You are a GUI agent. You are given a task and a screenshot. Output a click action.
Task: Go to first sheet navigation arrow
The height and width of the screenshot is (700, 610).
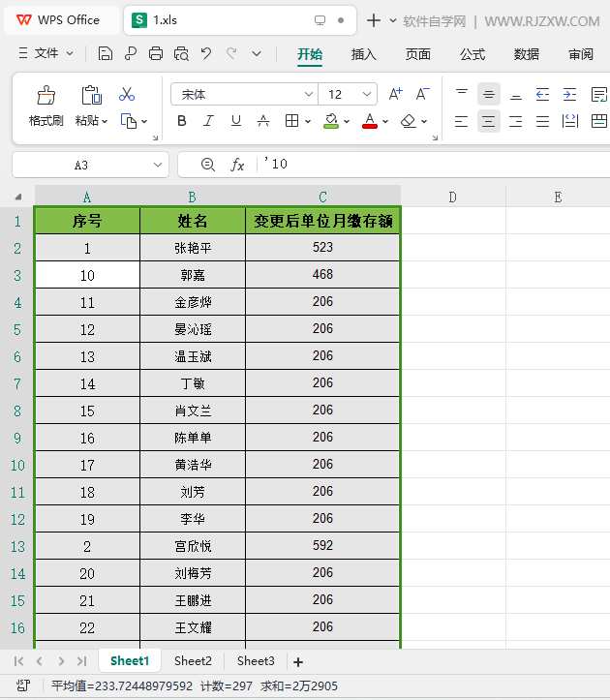pos(18,661)
